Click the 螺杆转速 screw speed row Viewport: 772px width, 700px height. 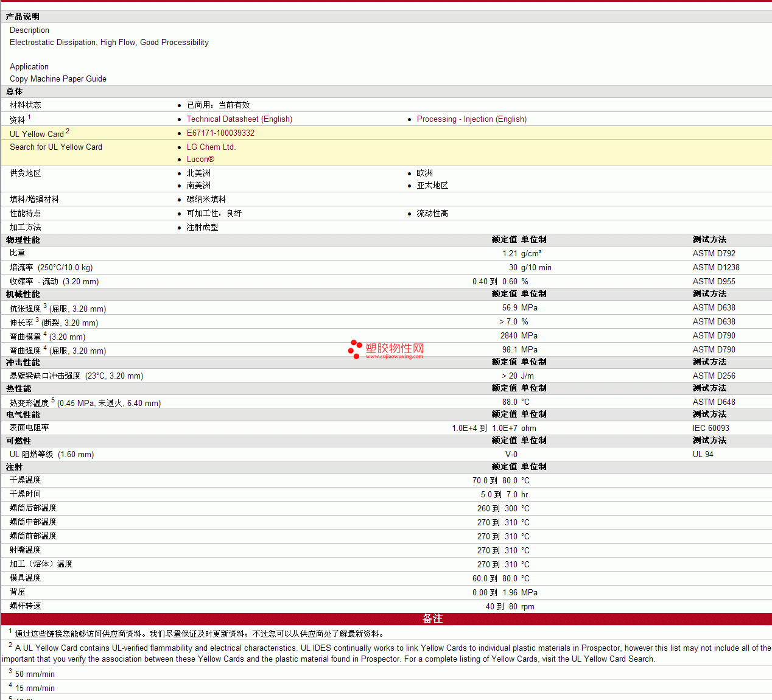click(386, 607)
